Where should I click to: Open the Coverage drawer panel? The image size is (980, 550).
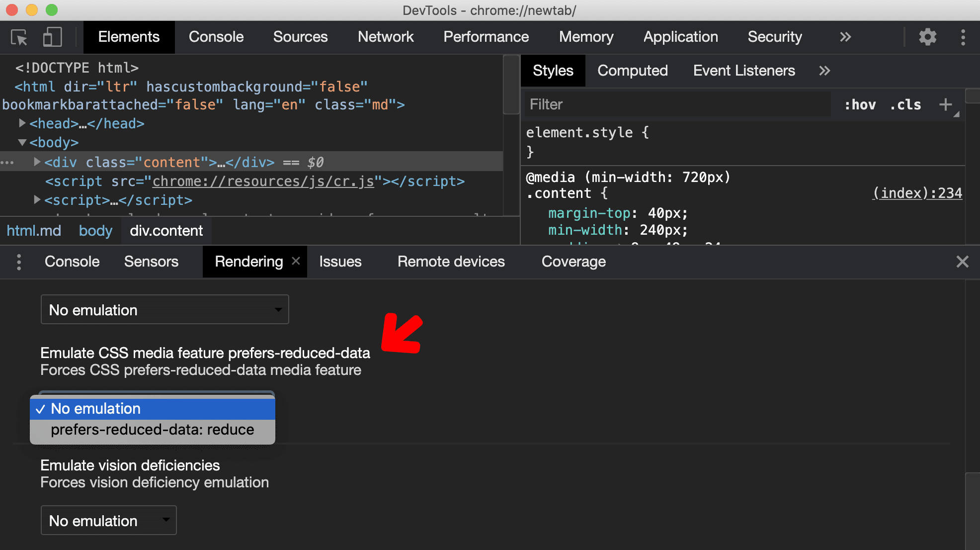tap(573, 262)
